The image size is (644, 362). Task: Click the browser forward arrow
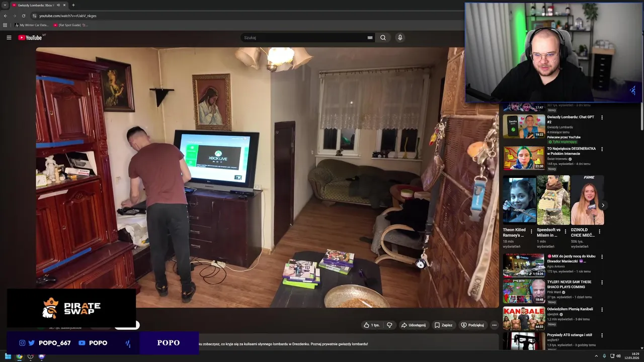coord(15,16)
